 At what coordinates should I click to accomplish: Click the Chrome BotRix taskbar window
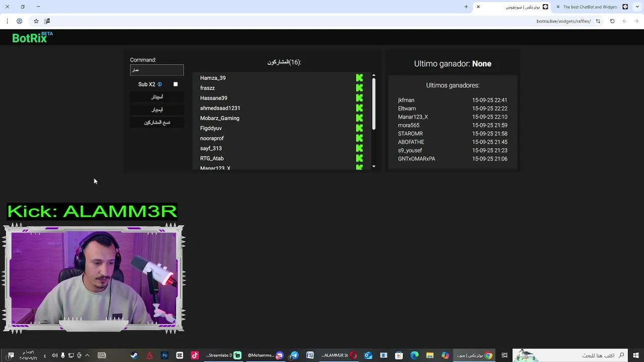474,355
